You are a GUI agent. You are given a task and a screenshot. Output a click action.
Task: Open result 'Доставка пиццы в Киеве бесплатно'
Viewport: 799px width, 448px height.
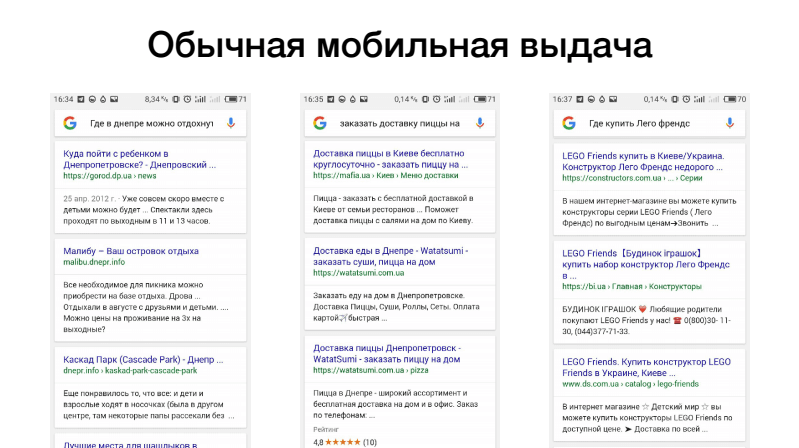click(x=390, y=159)
